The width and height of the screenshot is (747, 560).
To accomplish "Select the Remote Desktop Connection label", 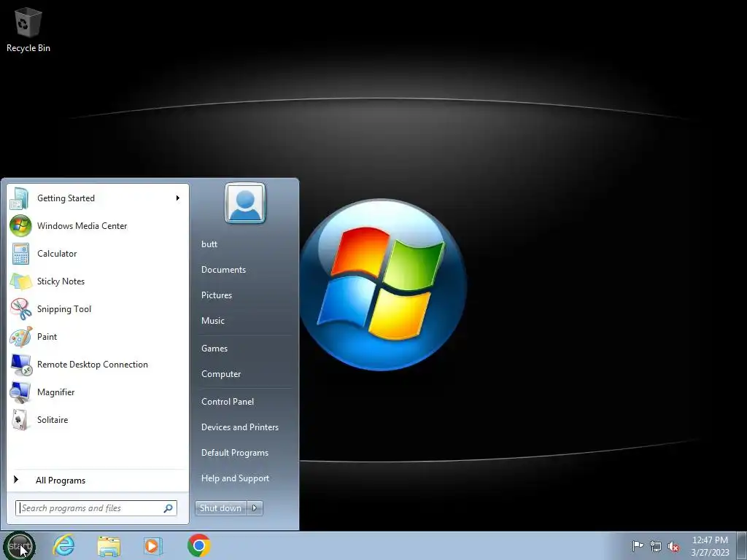I will coord(93,365).
